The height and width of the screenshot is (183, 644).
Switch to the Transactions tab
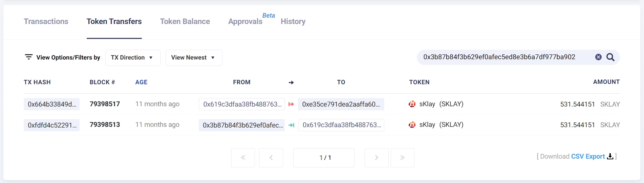click(x=46, y=22)
